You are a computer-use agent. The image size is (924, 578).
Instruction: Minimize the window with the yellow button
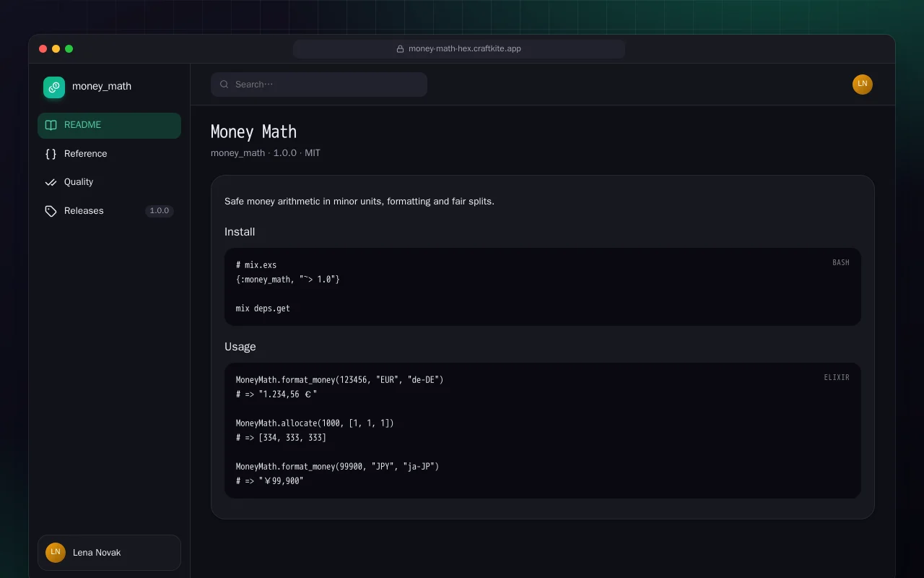(x=56, y=49)
